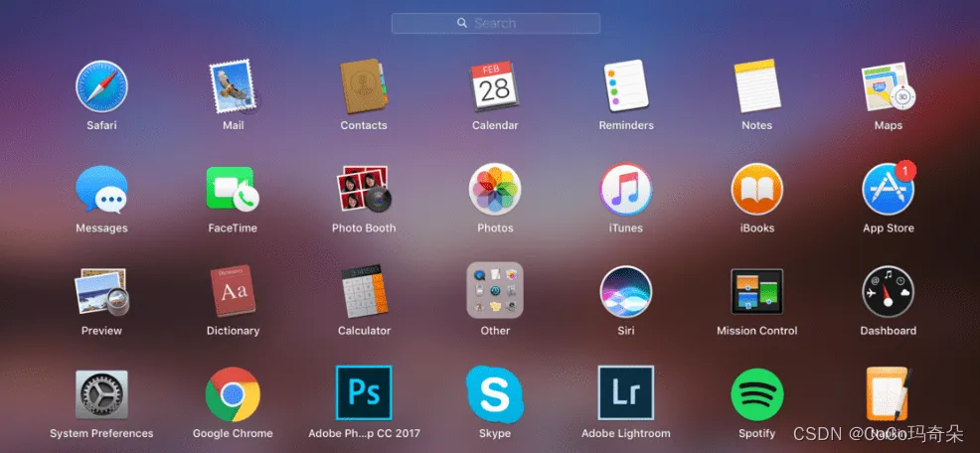Viewport: 980px width, 453px height.
Task: Open Photo Booth
Action: [x=364, y=190]
